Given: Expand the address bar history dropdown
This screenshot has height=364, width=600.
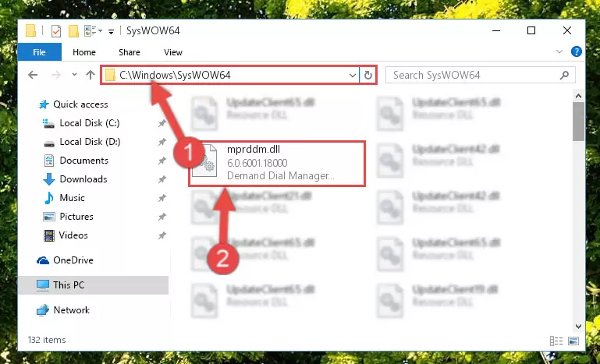Looking at the screenshot, I should pos(353,76).
